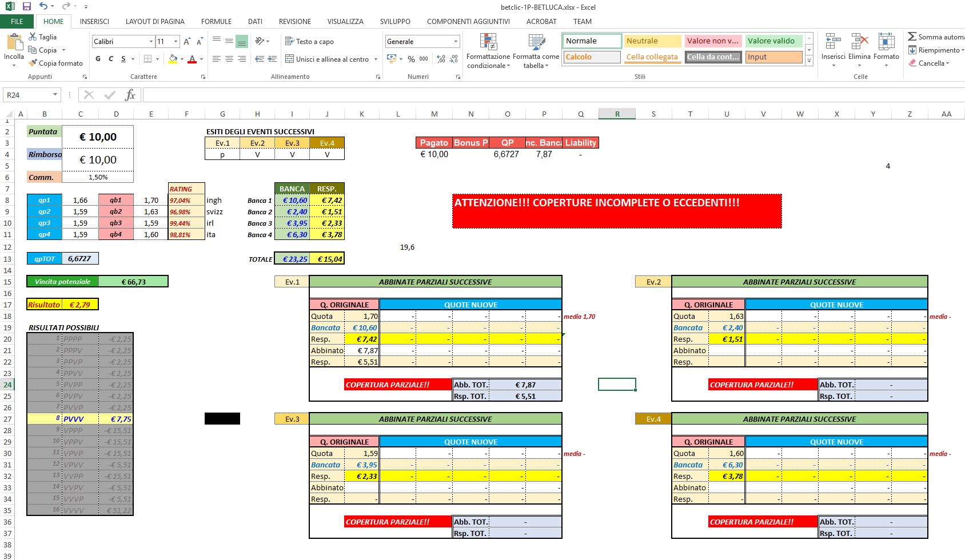Click percent style icon

pos(411,59)
